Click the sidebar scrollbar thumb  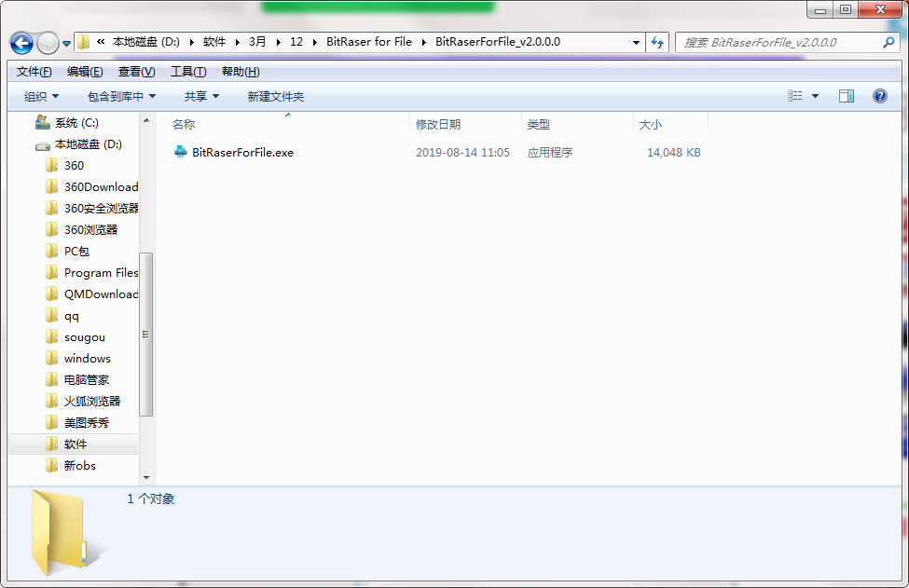[146, 335]
